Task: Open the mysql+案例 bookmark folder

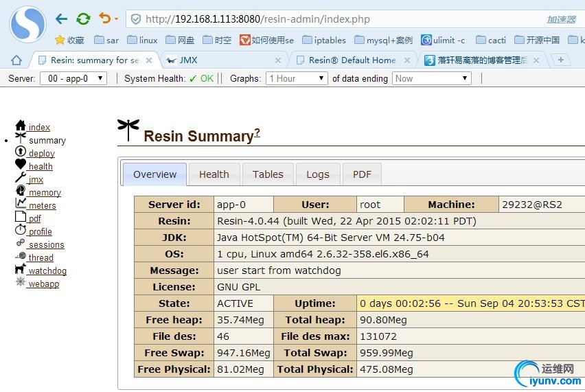Action: [383, 40]
